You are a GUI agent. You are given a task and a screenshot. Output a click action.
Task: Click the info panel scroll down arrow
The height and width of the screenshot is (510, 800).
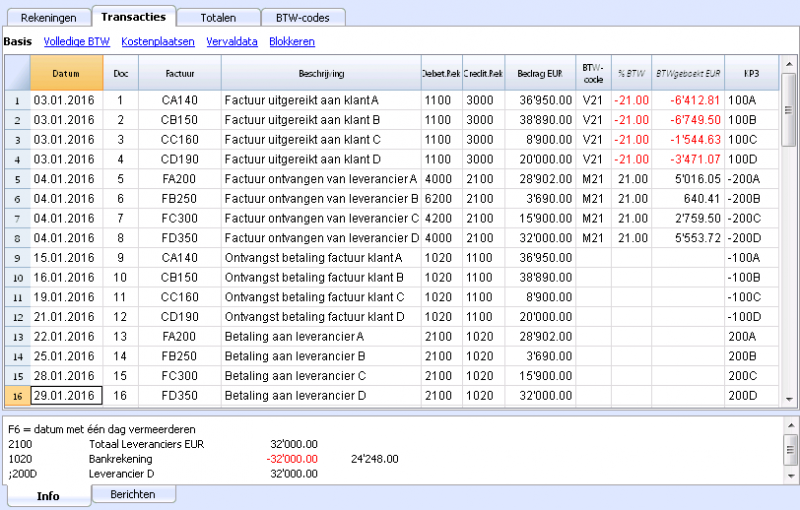(791, 476)
